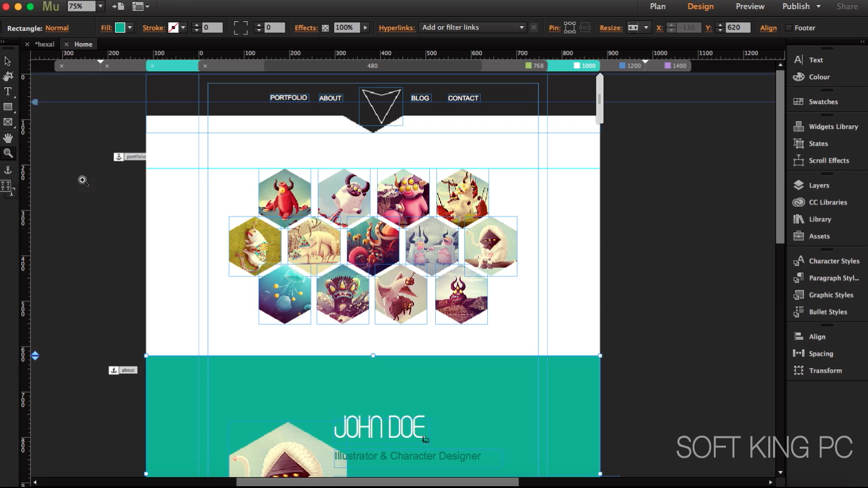Select the 1000 breakpoint

pos(585,65)
